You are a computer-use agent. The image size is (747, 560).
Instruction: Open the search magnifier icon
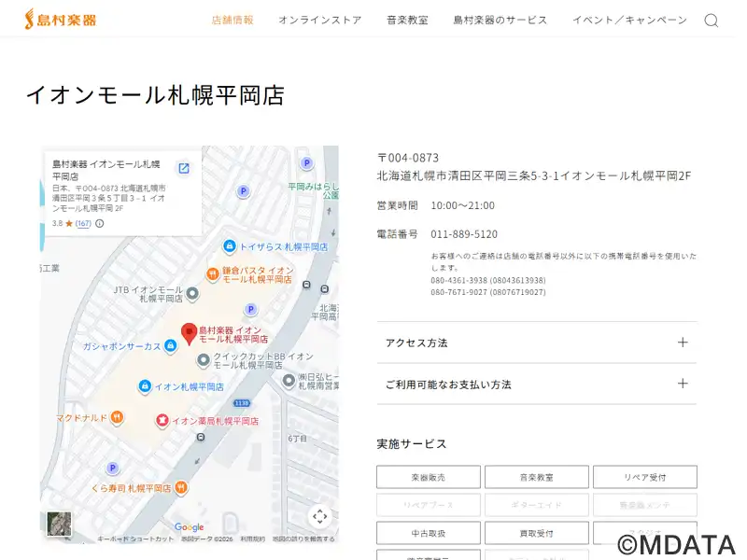(711, 21)
